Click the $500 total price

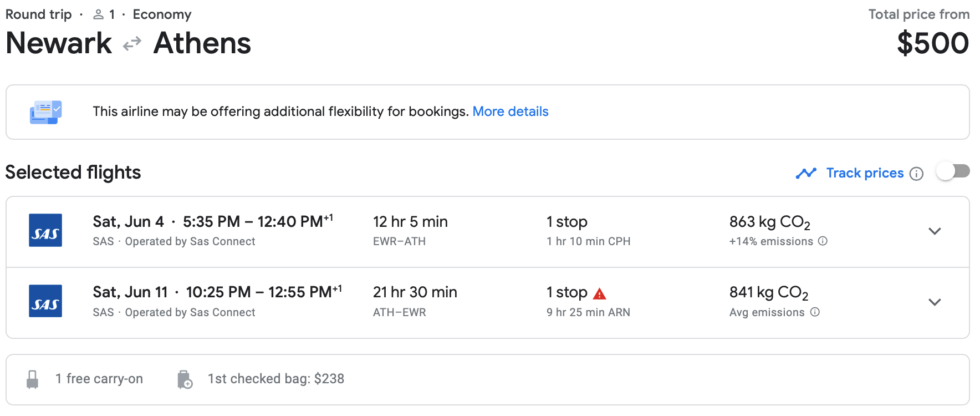[932, 43]
